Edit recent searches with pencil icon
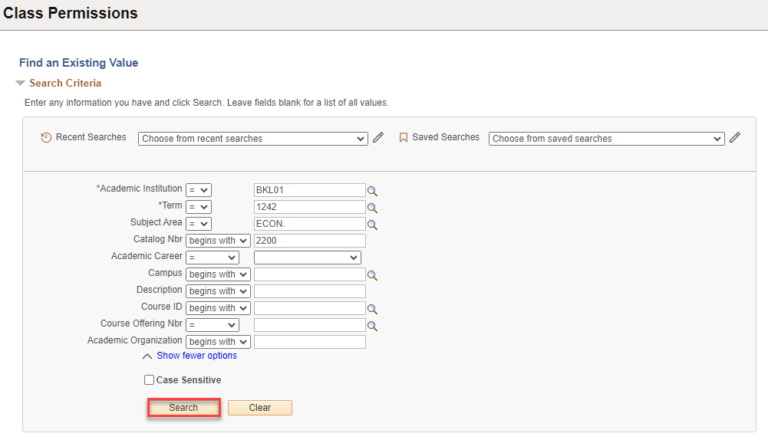The width and height of the screenshot is (768, 440). [378, 138]
